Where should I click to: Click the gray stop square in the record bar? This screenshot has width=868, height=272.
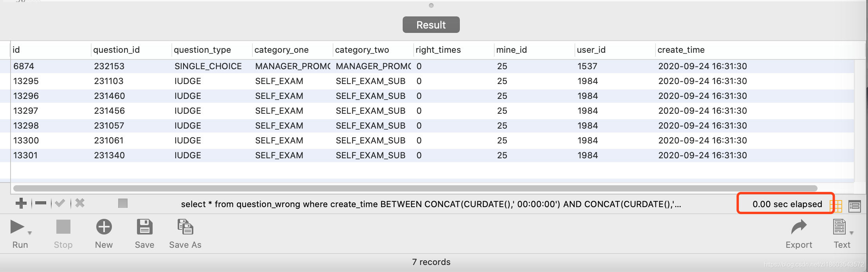123,203
